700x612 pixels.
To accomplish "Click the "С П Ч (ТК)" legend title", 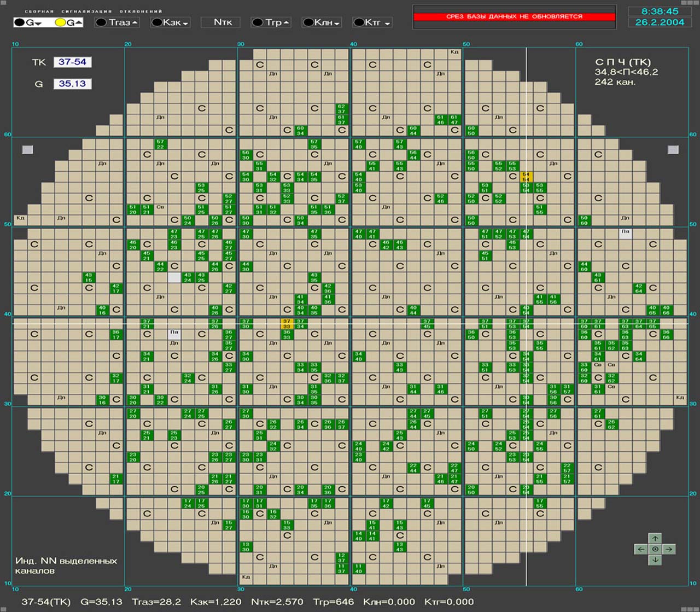I will [x=623, y=62].
